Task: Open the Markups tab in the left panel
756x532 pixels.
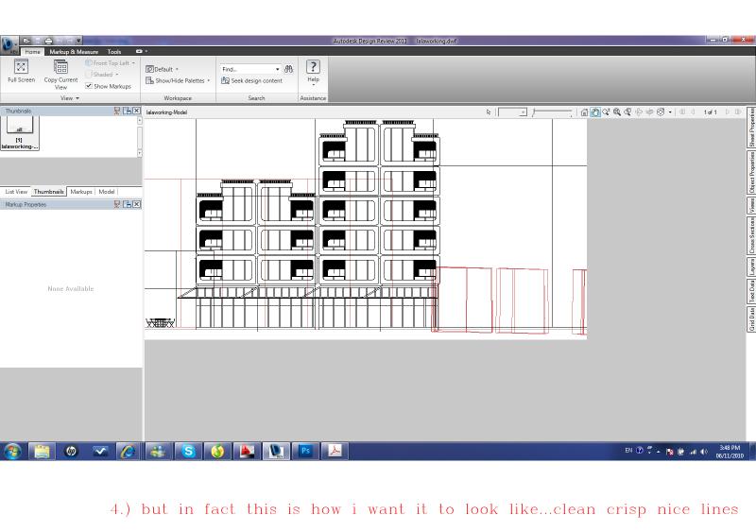Action: point(80,191)
